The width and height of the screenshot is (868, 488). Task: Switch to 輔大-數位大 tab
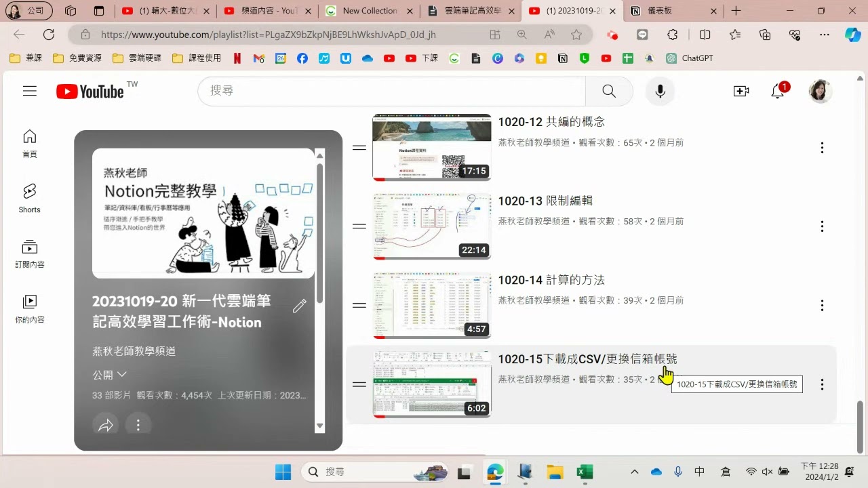[x=165, y=11]
